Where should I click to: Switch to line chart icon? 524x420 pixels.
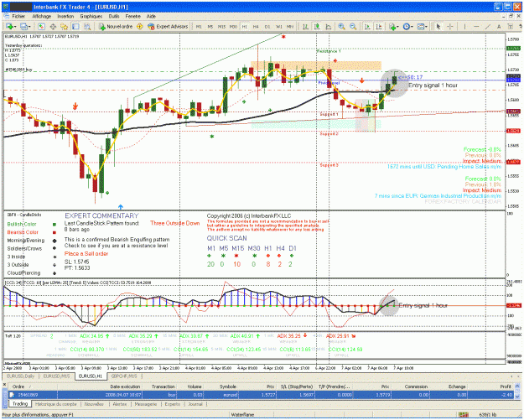point(328,26)
